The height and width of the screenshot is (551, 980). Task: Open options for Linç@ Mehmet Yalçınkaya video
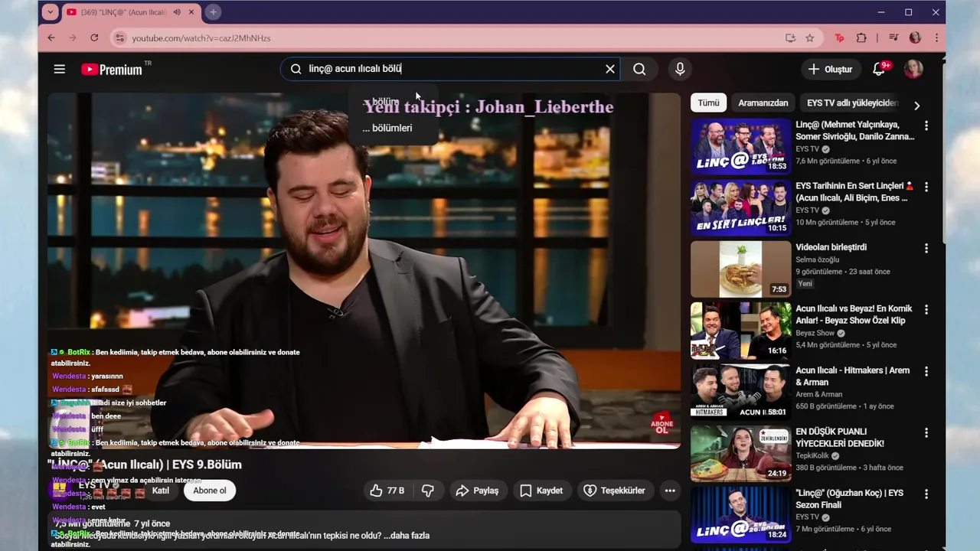pos(926,126)
